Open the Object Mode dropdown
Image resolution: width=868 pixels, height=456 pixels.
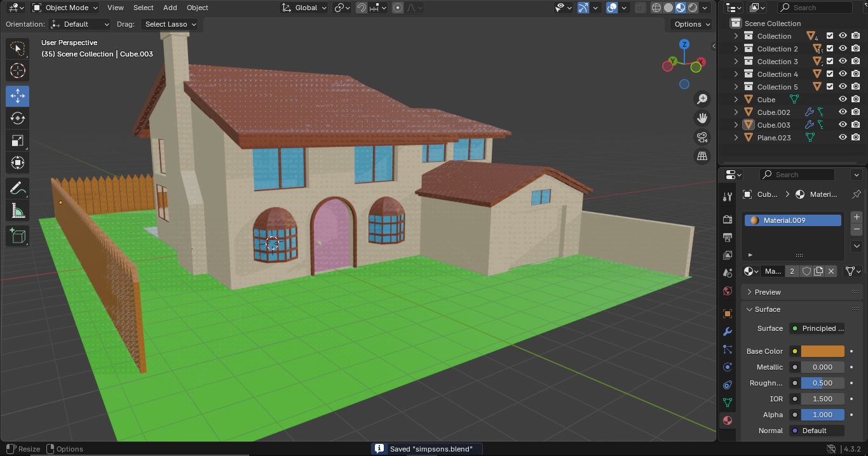[x=65, y=8]
